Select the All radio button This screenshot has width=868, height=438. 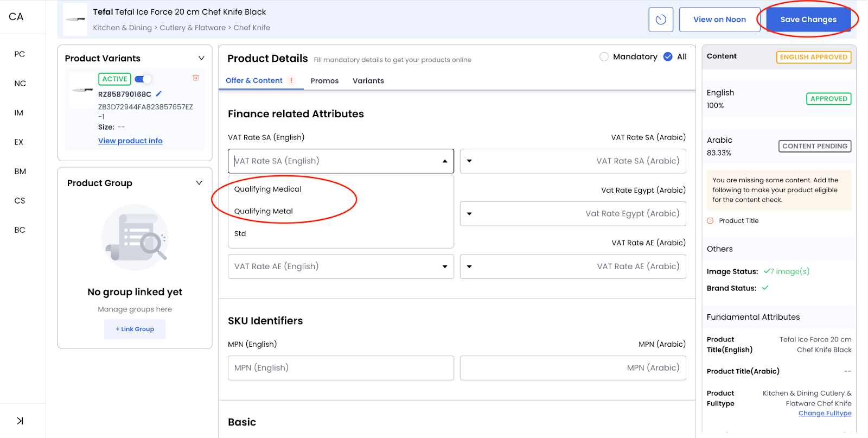[x=668, y=56]
